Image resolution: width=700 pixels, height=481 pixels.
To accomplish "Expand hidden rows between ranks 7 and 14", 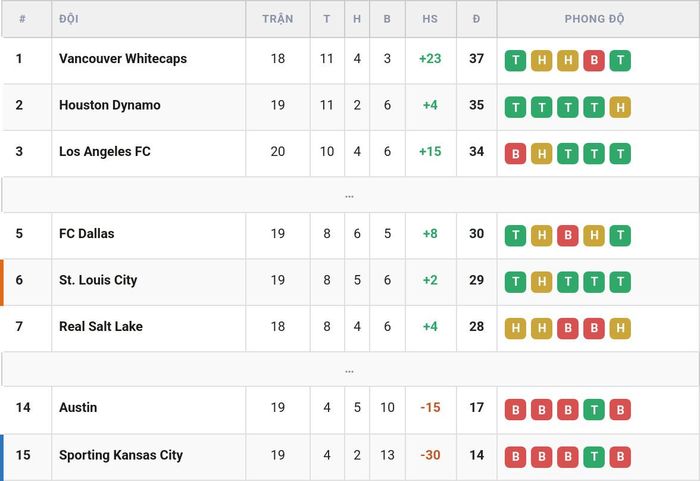I will (350, 370).
